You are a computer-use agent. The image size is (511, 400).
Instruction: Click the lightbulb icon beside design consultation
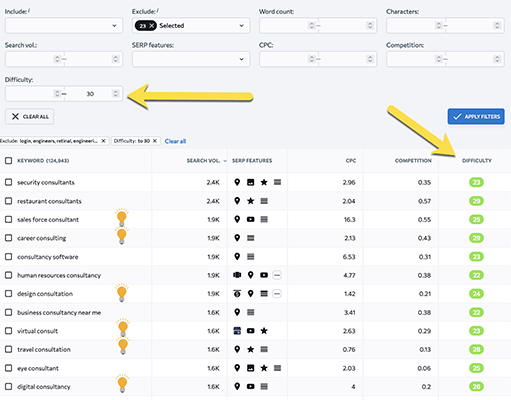122,292
